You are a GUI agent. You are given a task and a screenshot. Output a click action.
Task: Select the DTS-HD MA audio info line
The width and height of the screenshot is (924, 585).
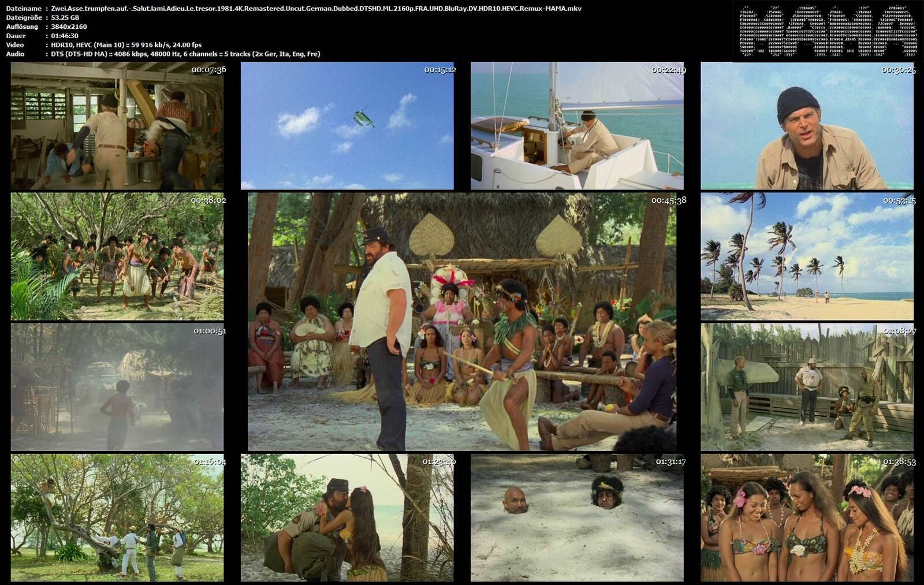[185, 54]
